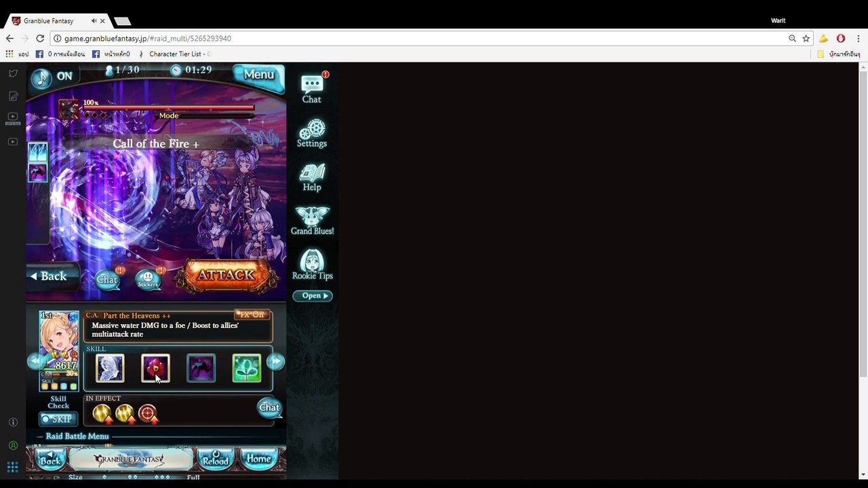Open the Twitter icon in the left sidebar
This screenshot has width=868, height=488.
[13, 73]
